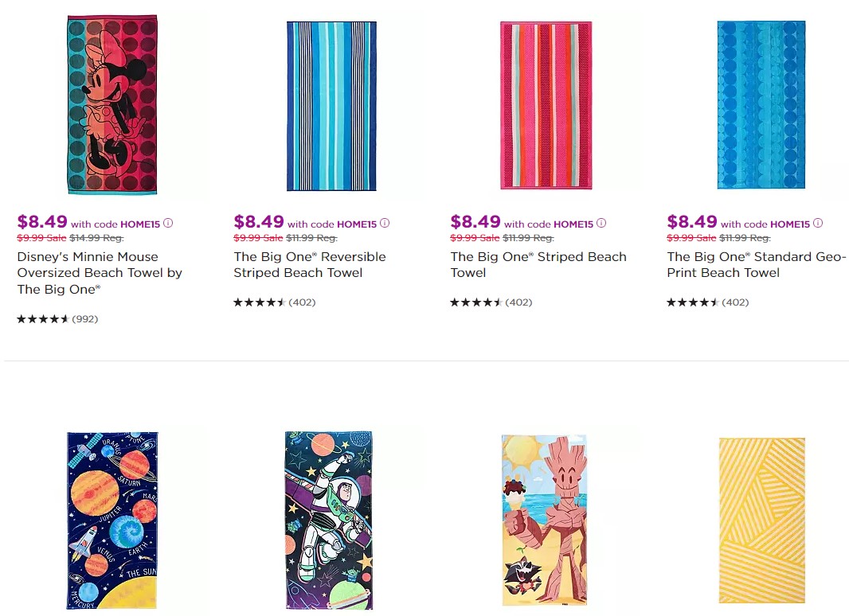Open The Big One Striped Beach Towel title
Viewport: 849px width, 616px height.
(x=538, y=265)
